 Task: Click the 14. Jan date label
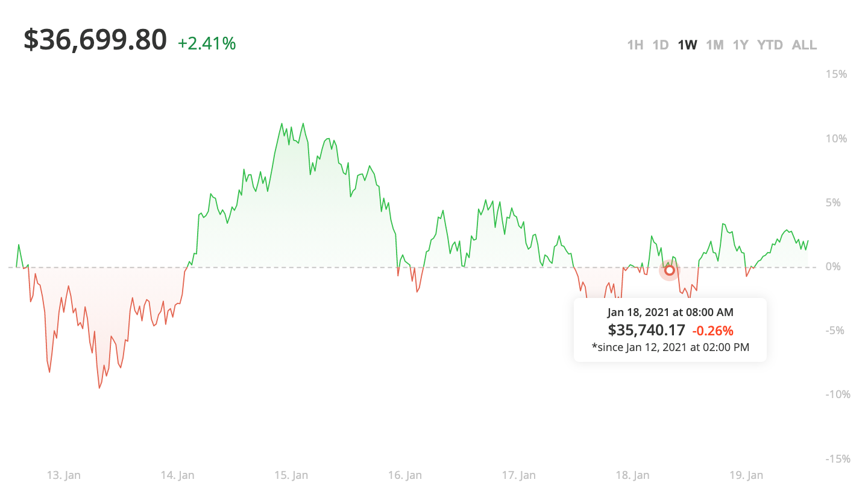[177, 475]
